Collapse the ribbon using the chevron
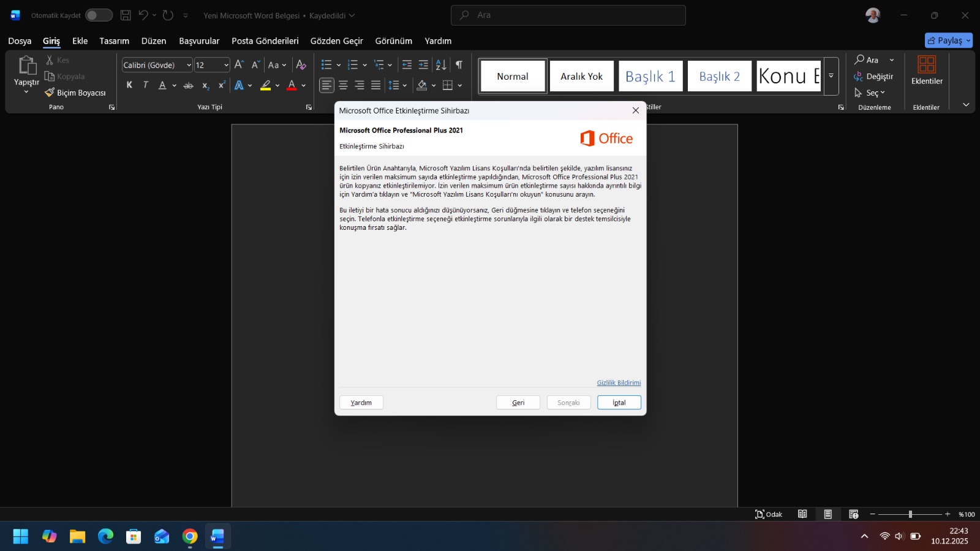The width and height of the screenshot is (980, 551). 966,105
